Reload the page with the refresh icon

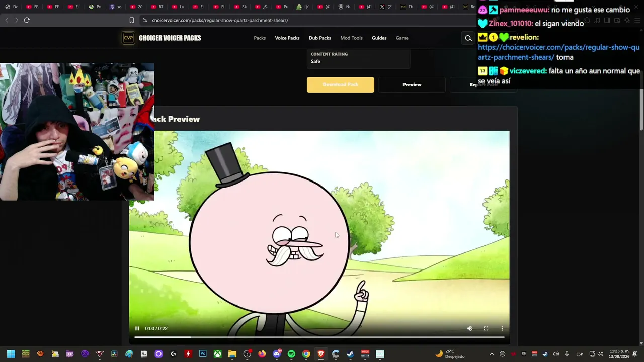tap(27, 20)
